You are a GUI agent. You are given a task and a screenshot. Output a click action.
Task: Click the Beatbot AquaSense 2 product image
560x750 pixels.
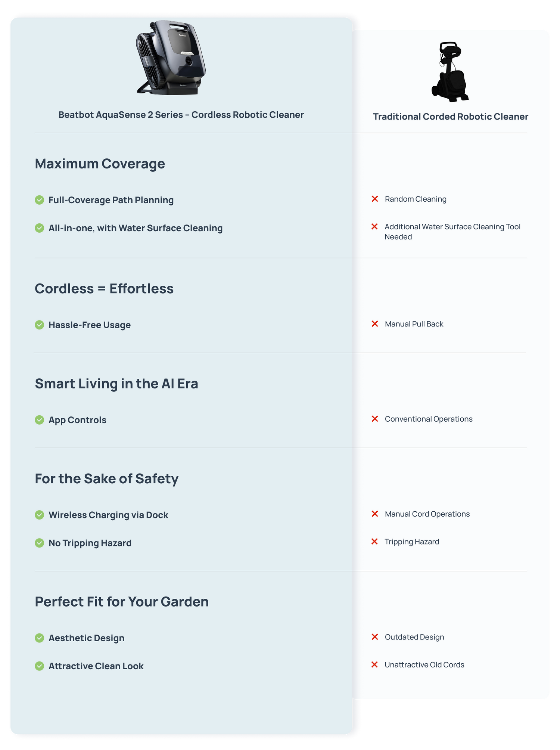coord(171,57)
